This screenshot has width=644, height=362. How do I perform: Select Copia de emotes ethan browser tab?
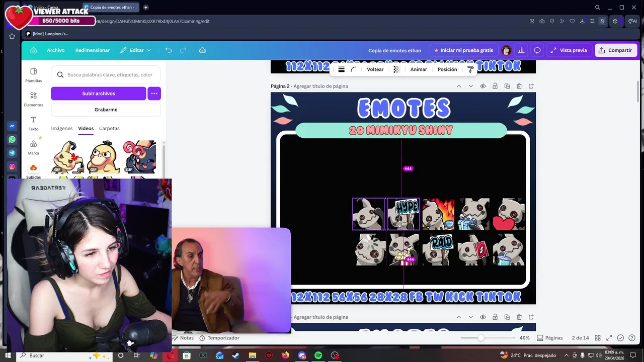pyautogui.click(x=110, y=8)
